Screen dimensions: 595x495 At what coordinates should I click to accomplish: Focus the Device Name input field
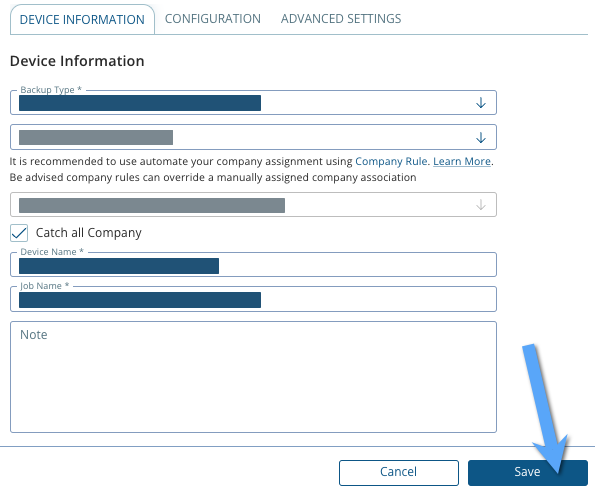(x=253, y=265)
